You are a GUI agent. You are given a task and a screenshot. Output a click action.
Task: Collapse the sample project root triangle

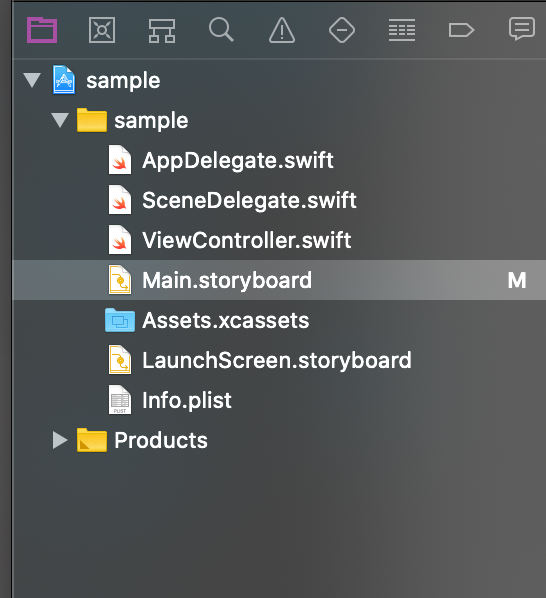[x=32, y=80]
